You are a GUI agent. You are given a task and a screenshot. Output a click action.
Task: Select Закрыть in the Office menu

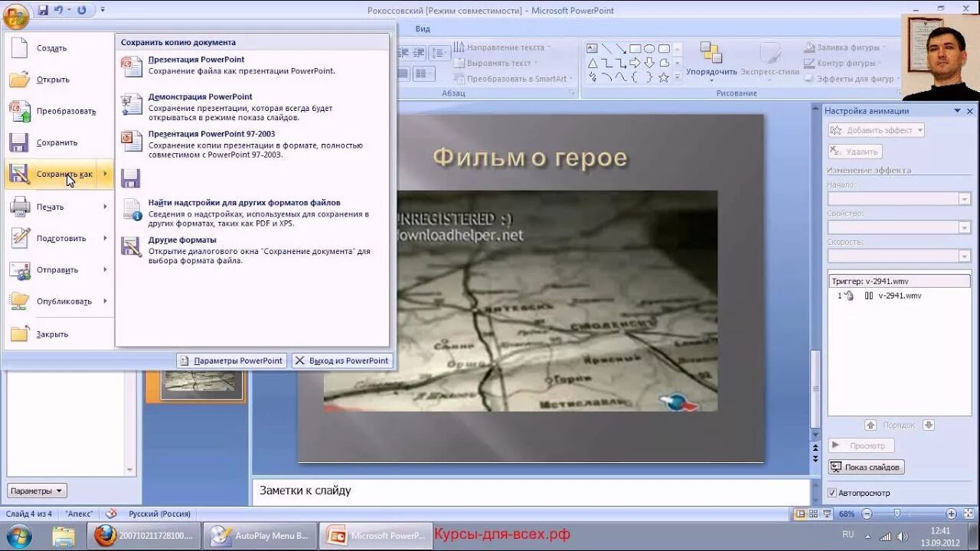(x=58, y=334)
